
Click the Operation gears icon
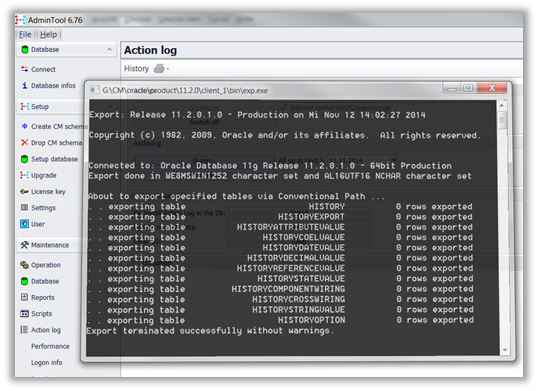tap(24, 265)
